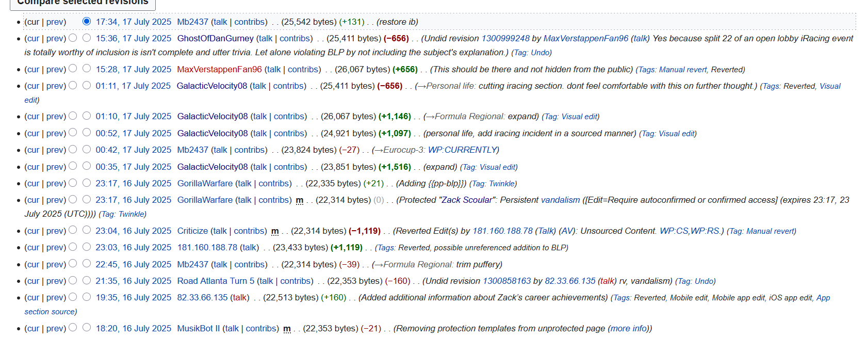Open Mb2437 talk page on 00:42 revision
868x337 pixels.
point(220,150)
